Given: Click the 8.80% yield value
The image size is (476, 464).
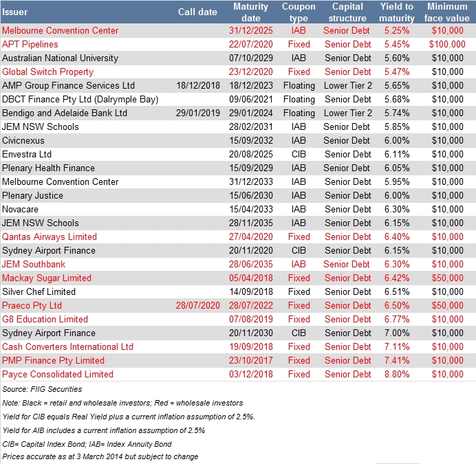Looking at the screenshot, I should coord(397,374).
